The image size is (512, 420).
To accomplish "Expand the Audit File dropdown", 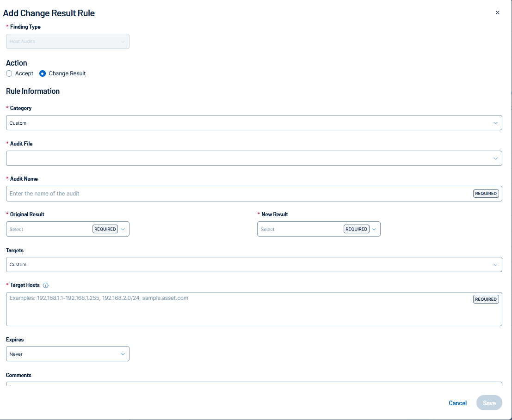I will tap(253, 158).
